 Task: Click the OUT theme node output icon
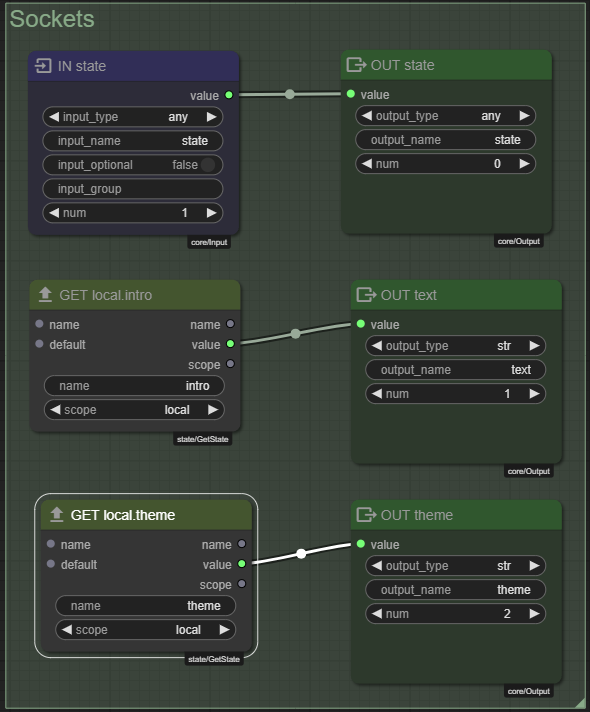click(x=367, y=514)
